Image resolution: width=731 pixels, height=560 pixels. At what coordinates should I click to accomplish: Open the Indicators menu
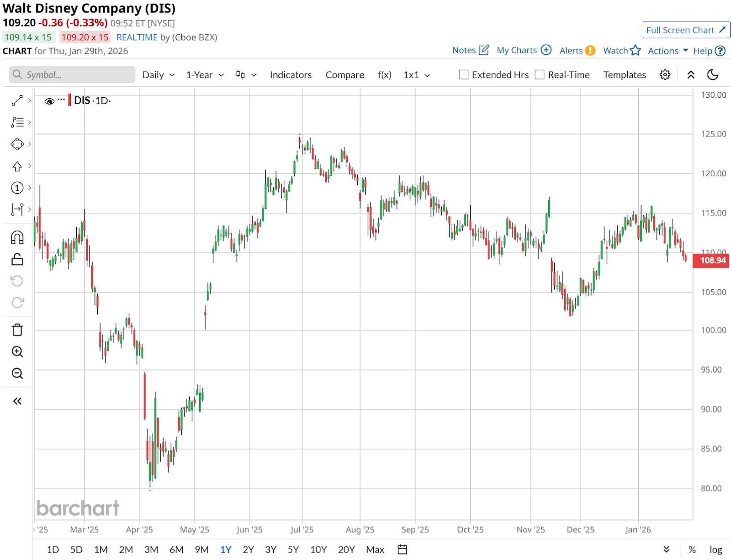click(x=291, y=75)
